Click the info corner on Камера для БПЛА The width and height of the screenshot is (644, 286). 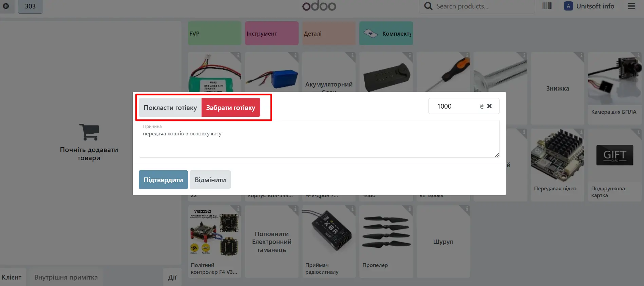(x=638, y=55)
